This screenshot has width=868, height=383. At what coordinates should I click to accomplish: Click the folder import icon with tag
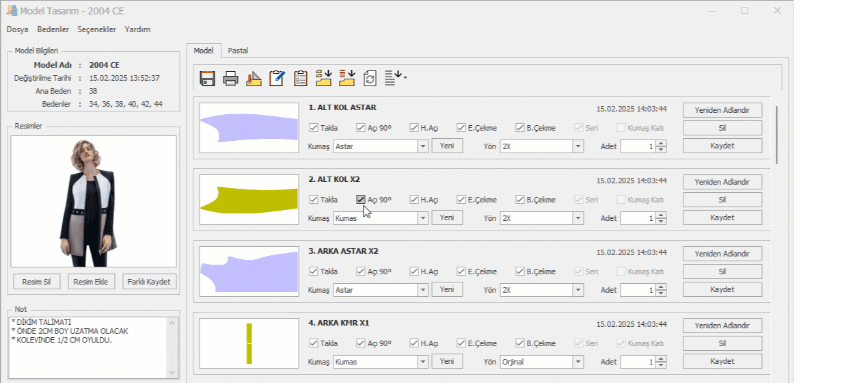click(323, 78)
